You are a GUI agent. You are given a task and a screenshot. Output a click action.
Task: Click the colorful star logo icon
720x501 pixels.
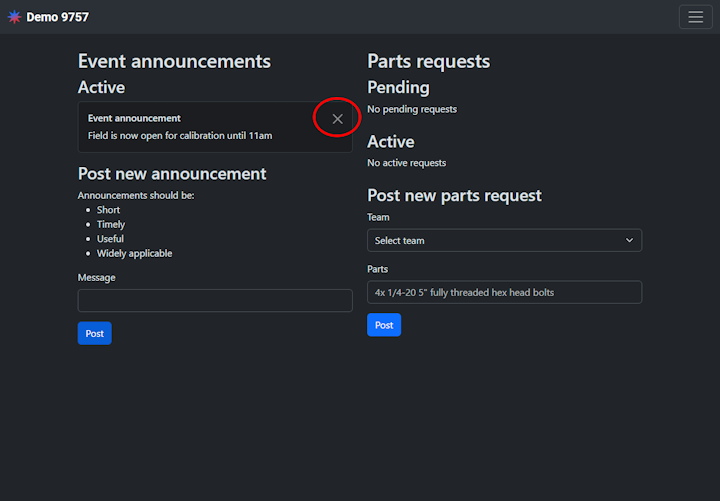click(x=14, y=17)
